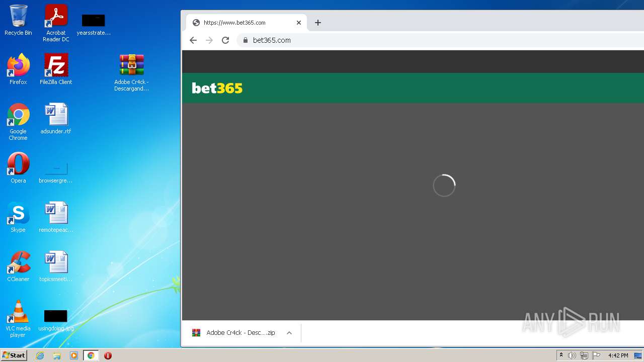This screenshot has width=644, height=362.
Task: Launch Google Chrome desktop shortcut
Action: click(18, 122)
